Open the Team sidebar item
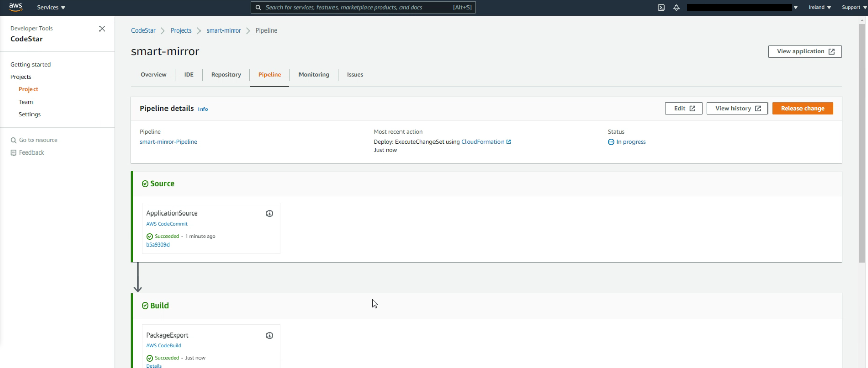The width and height of the screenshot is (868, 368). coord(26,102)
